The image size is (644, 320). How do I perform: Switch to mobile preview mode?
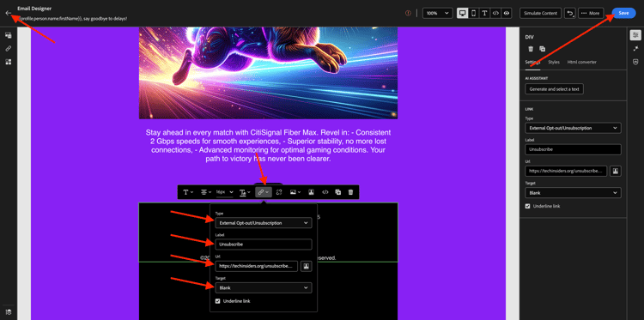click(x=473, y=13)
